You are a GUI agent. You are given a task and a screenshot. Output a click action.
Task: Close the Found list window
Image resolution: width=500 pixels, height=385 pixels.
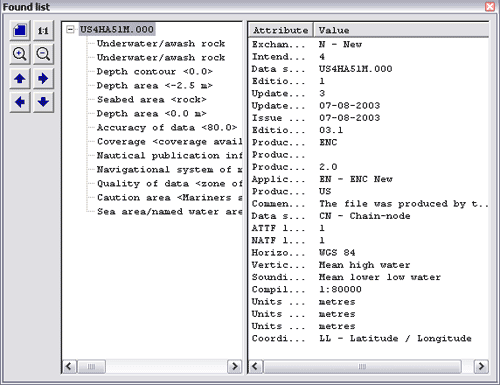[490, 7]
